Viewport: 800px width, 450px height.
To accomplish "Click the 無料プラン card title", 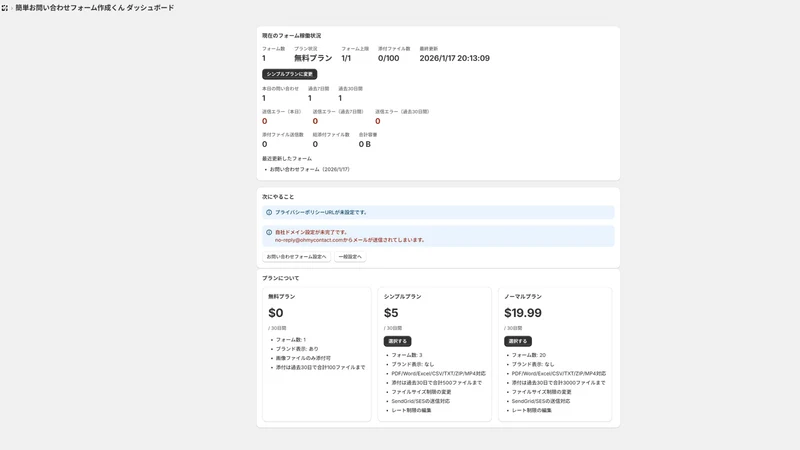I will 282,296.
